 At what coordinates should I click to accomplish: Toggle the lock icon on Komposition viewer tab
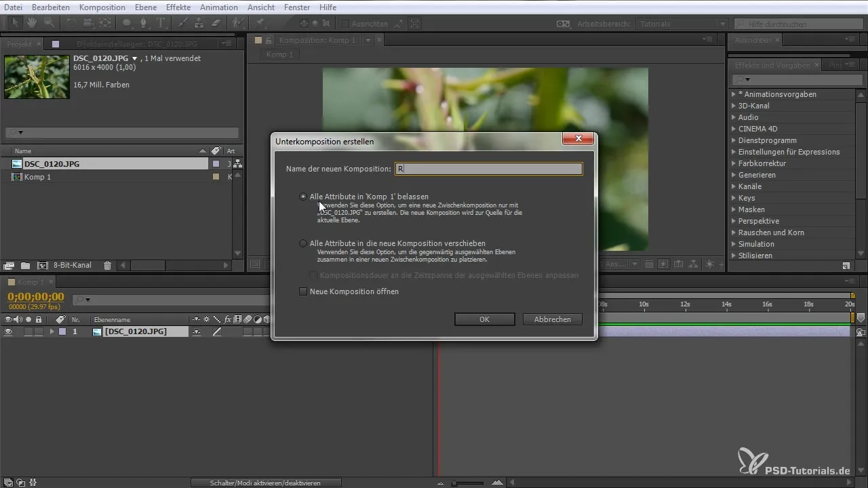269,41
